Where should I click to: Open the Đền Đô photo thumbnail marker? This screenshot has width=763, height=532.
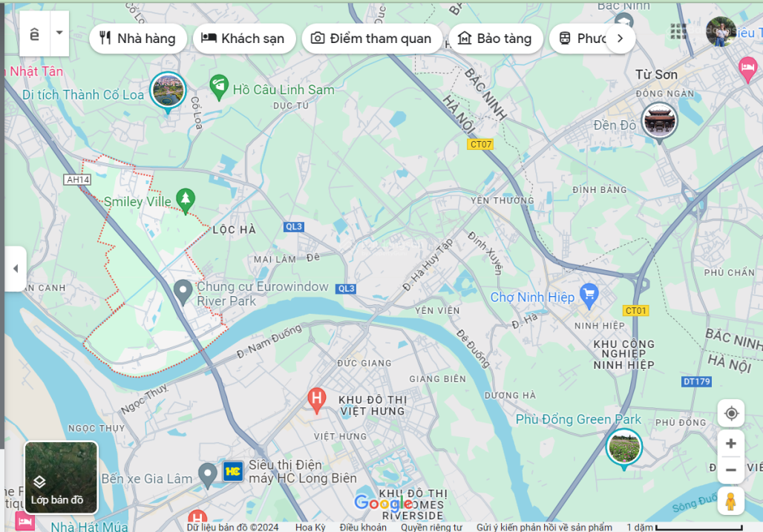pyautogui.click(x=659, y=121)
